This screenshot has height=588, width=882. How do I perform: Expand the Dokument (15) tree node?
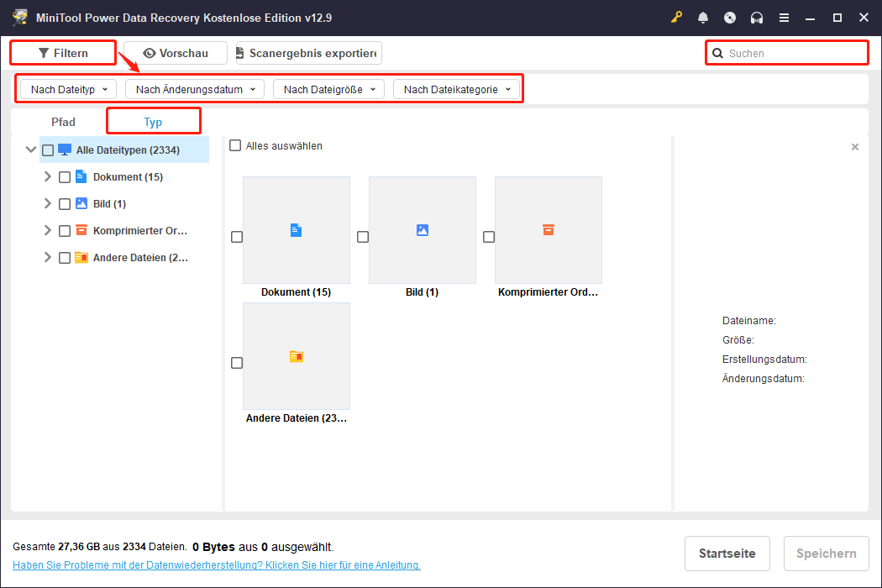(x=47, y=176)
